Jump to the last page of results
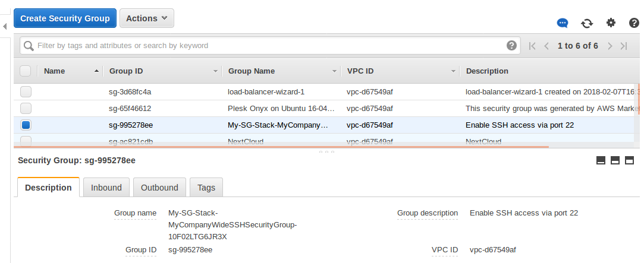The width and height of the screenshot is (644, 263). pos(624,46)
